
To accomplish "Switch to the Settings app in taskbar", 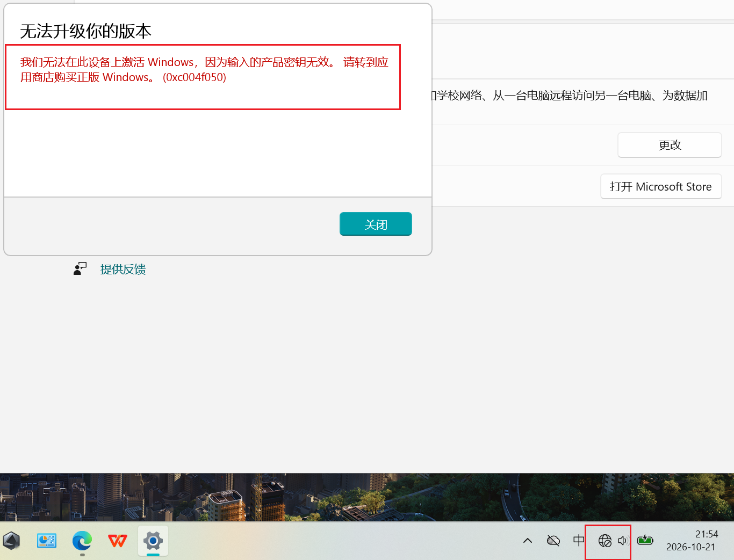I will click(x=153, y=541).
